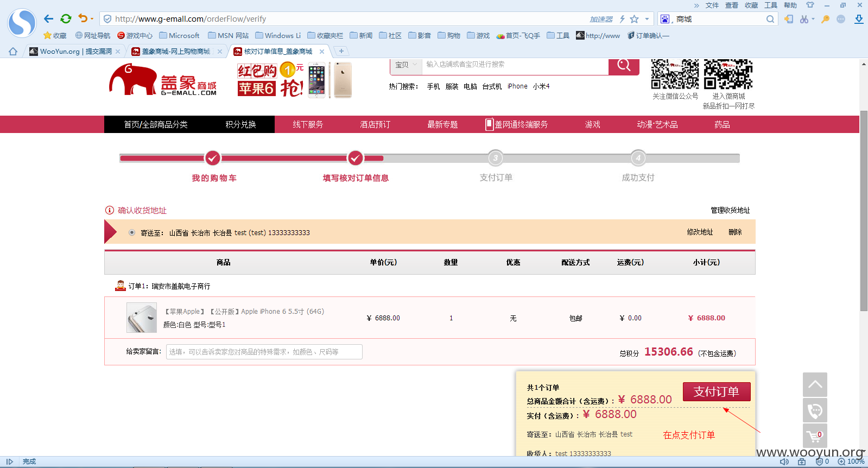This screenshot has width=868, height=468.
Task: Open the downloads arrow icon
Action: [x=859, y=19]
